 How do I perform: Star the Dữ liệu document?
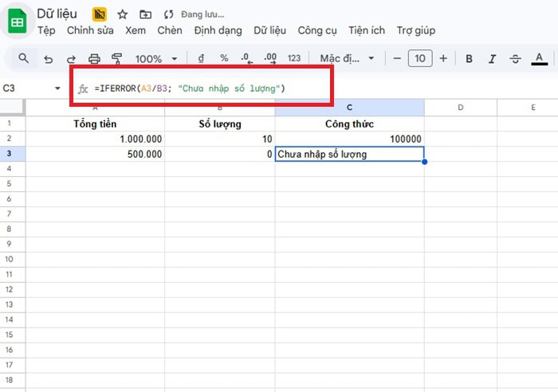pyautogui.click(x=122, y=14)
